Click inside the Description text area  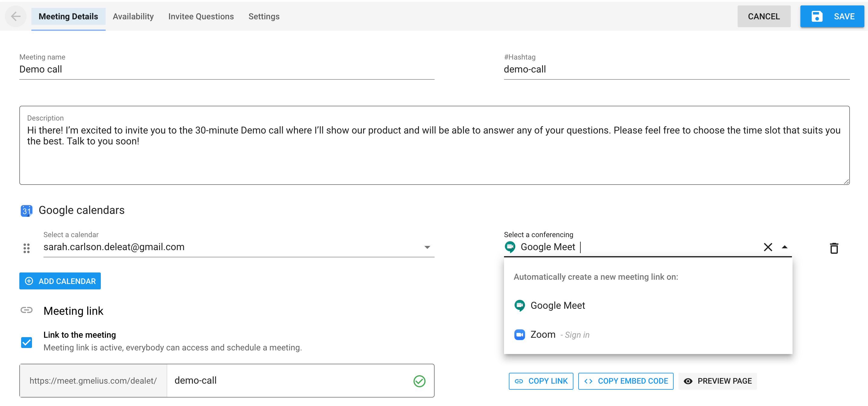(x=434, y=145)
